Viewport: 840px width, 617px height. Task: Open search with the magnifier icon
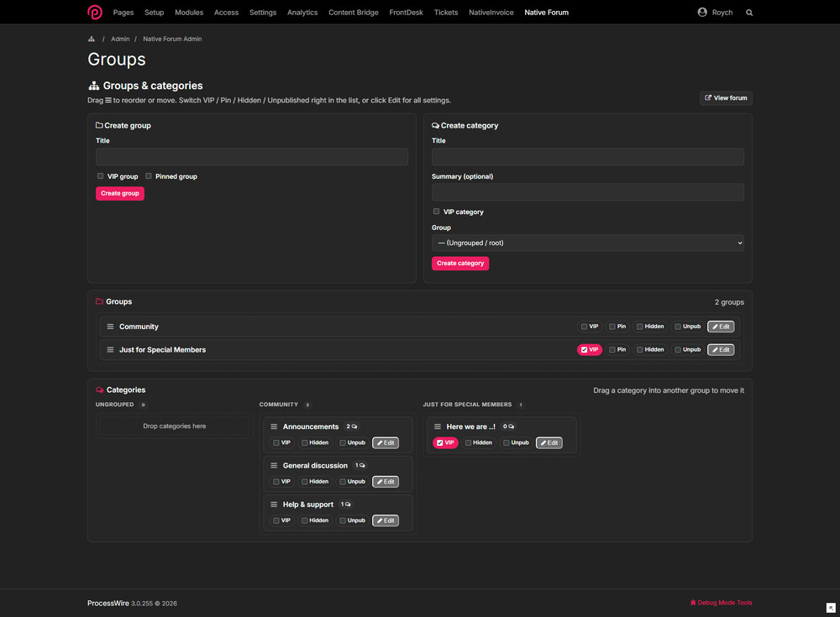tap(749, 13)
